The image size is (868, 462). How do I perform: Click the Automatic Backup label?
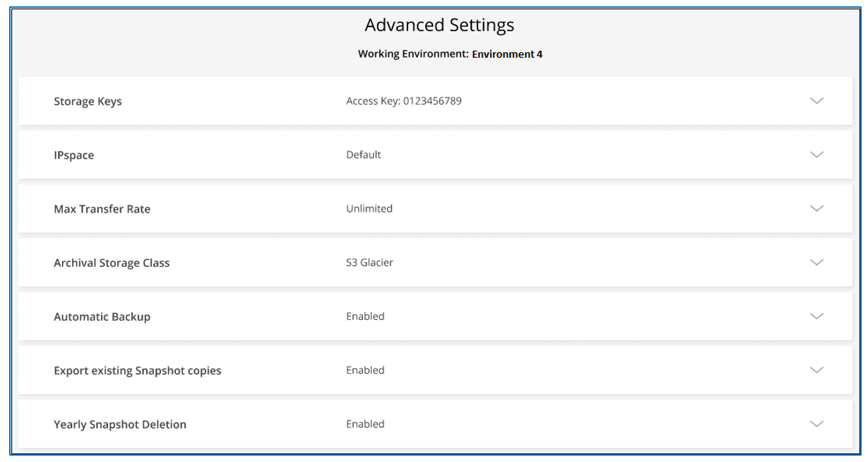[x=102, y=316]
